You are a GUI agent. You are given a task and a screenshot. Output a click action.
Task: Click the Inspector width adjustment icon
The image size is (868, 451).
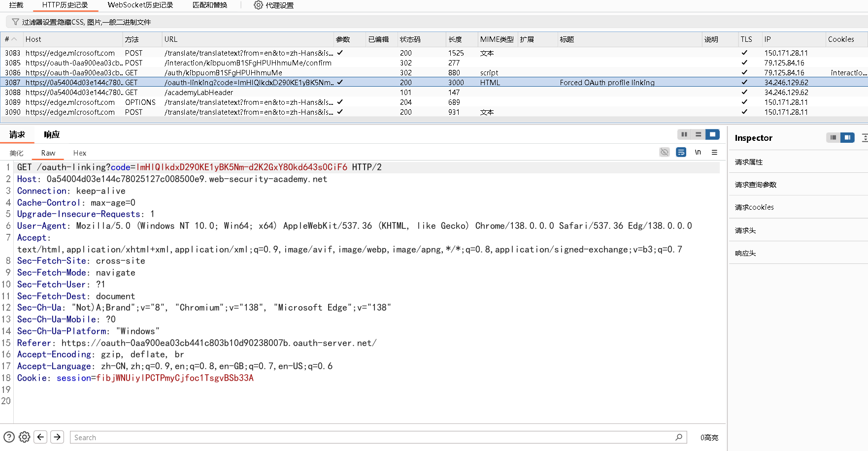click(x=864, y=138)
